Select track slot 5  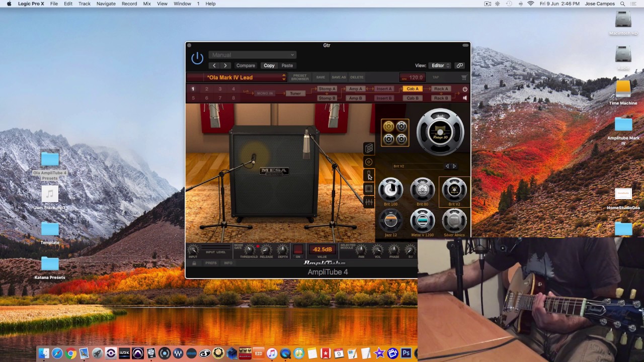(193, 98)
